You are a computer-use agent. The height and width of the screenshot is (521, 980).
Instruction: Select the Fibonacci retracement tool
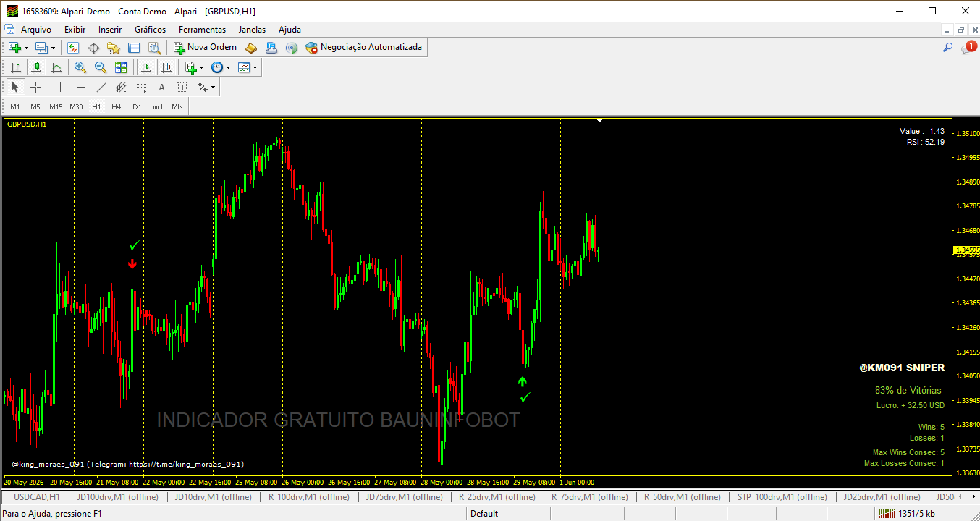[141, 87]
